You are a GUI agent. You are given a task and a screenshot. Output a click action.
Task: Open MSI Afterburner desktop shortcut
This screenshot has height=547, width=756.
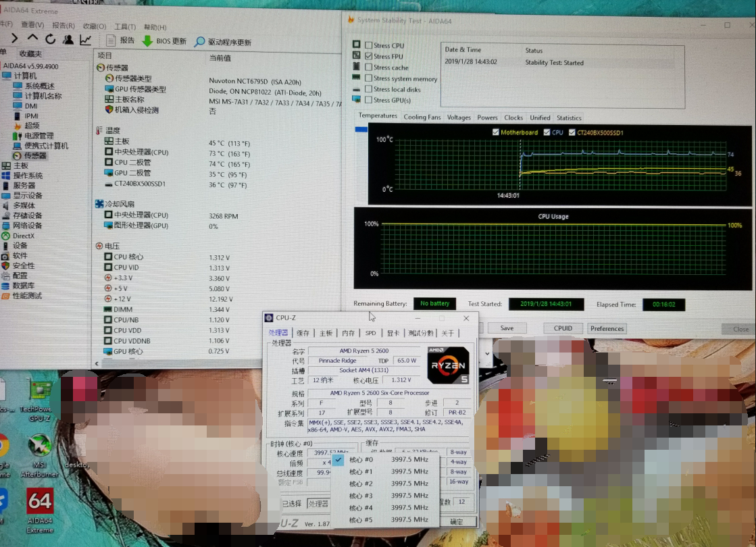pyautogui.click(x=40, y=455)
